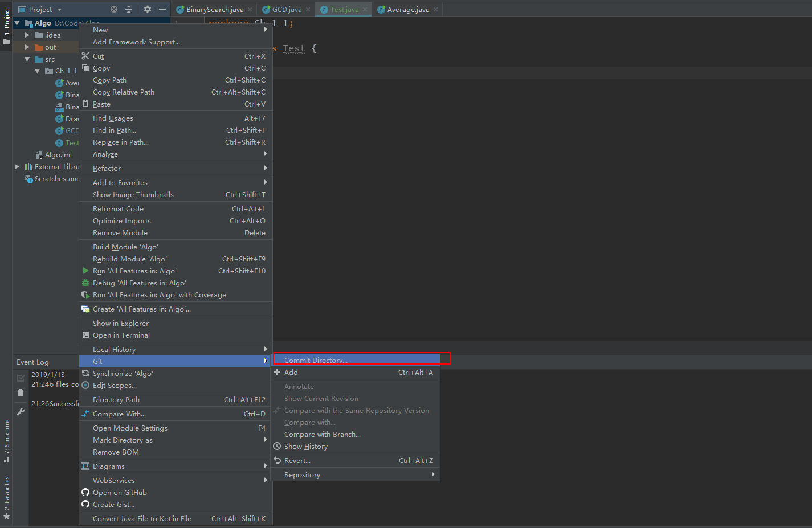Expand the .idea folder

[27, 35]
